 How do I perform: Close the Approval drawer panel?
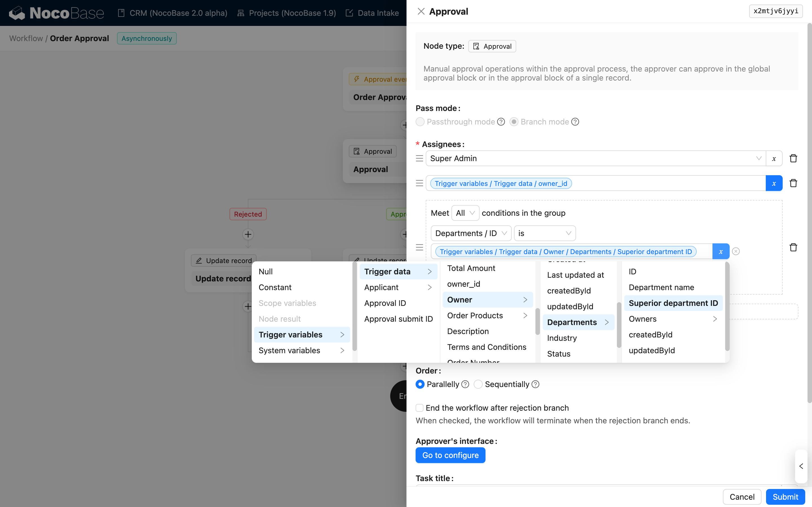pyautogui.click(x=421, y=11)
